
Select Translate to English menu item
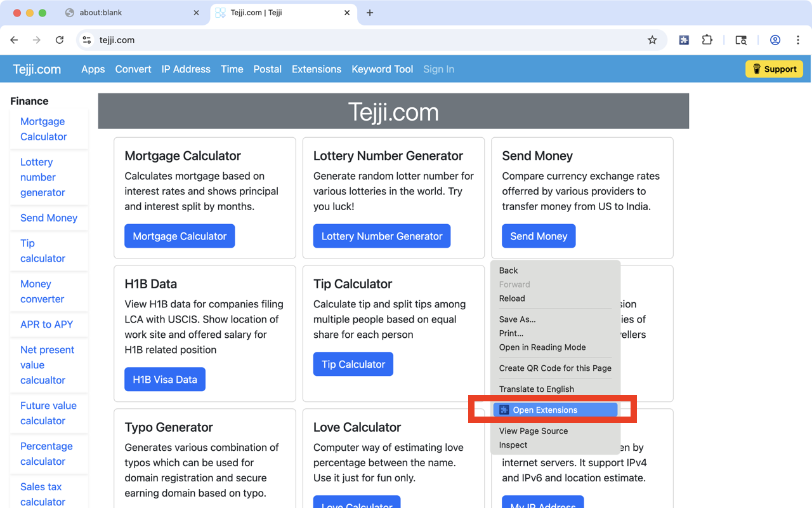[x=555, y=389]
